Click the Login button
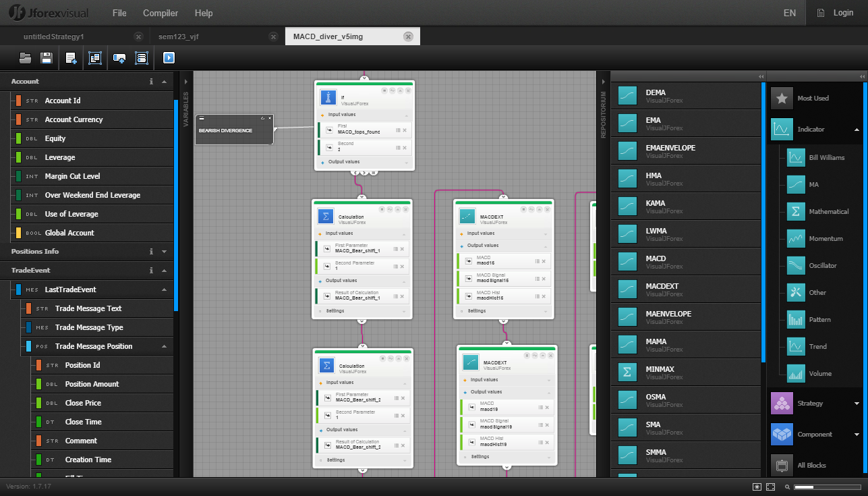 click(836, 13)
